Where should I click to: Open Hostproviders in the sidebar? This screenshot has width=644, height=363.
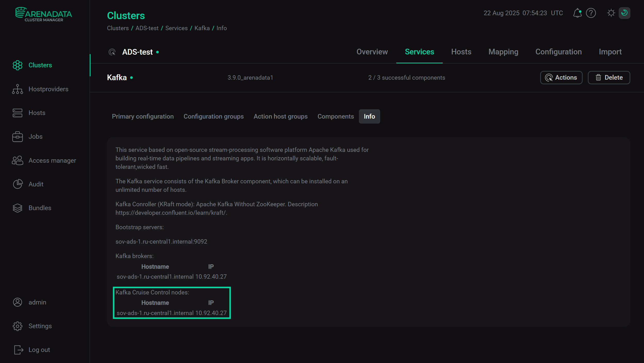coord(48,89)
